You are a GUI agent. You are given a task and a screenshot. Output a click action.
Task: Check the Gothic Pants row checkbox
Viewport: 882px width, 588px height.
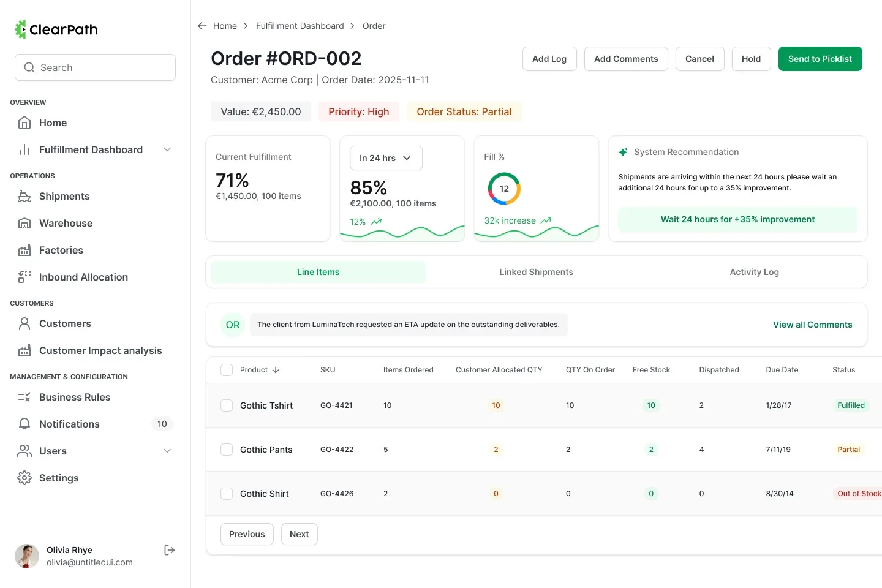pyautogui.click(x=227, y=450)
